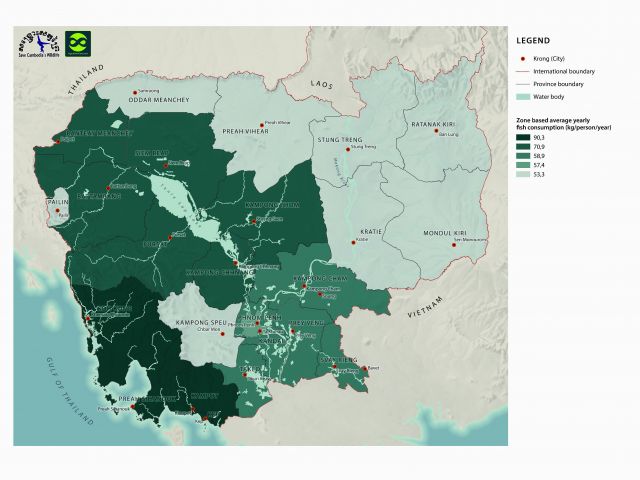Click the Samraong city dot in Oddar Meanchey
Screen dimensions: 640x480
point(135,93)
